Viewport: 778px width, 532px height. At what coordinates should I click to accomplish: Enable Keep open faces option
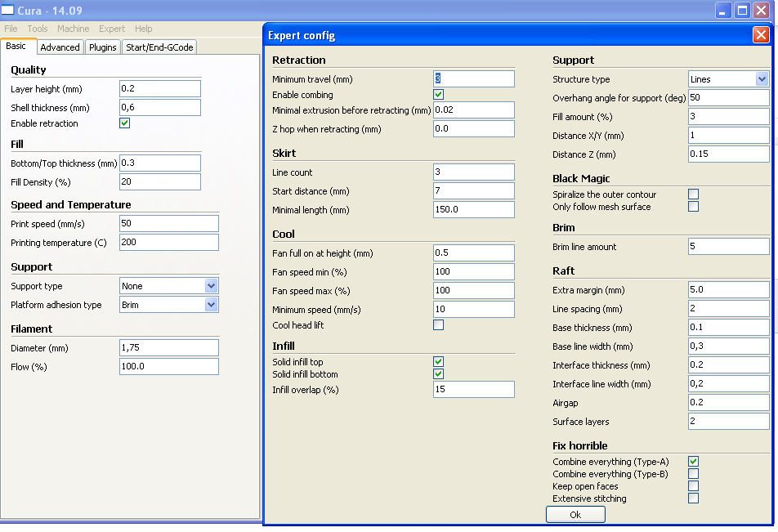[694, 486]
